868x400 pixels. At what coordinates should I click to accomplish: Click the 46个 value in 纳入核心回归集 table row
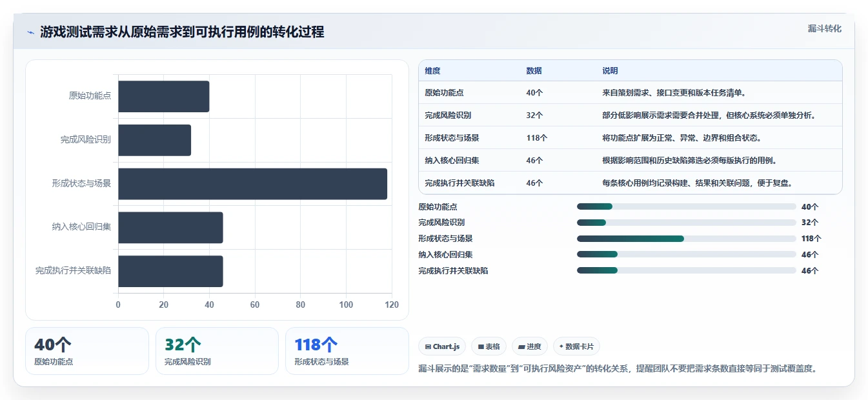pyautogui.click(x=534, y=161)
